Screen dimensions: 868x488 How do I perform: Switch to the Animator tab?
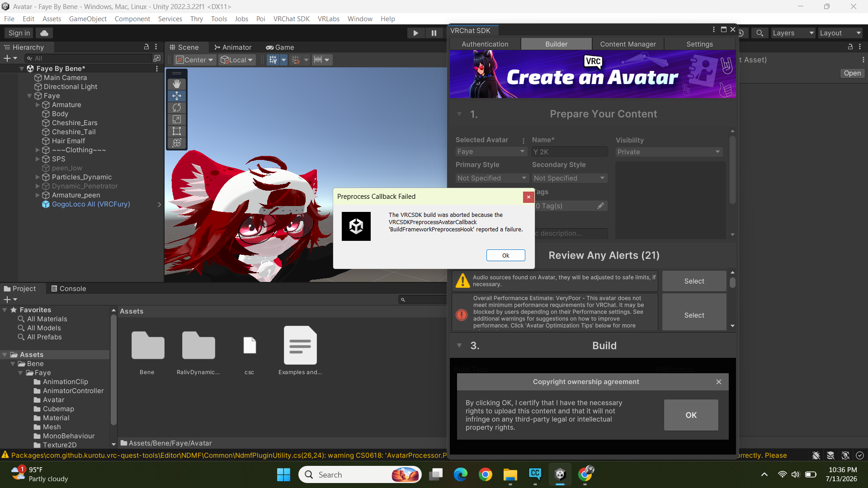tap(232, 47)
